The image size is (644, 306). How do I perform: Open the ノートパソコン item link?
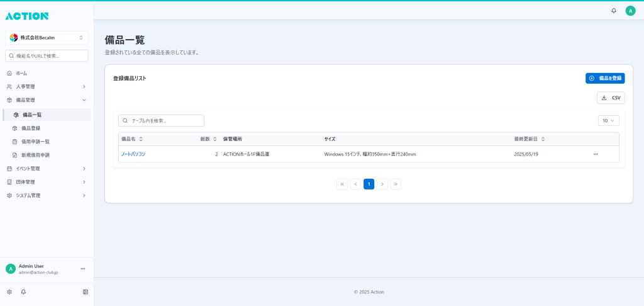(133, 154)
